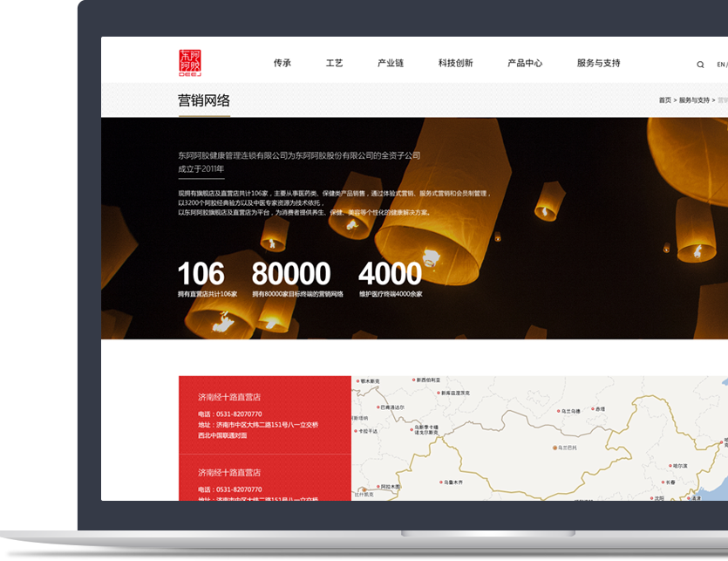Screen dimensions: 728x561
Task: Click the 106 stores statistic
Action: 201,273
